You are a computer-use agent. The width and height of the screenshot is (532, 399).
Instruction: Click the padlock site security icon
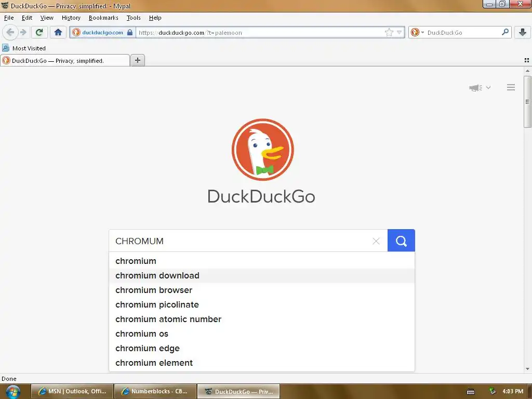[130, 32]
